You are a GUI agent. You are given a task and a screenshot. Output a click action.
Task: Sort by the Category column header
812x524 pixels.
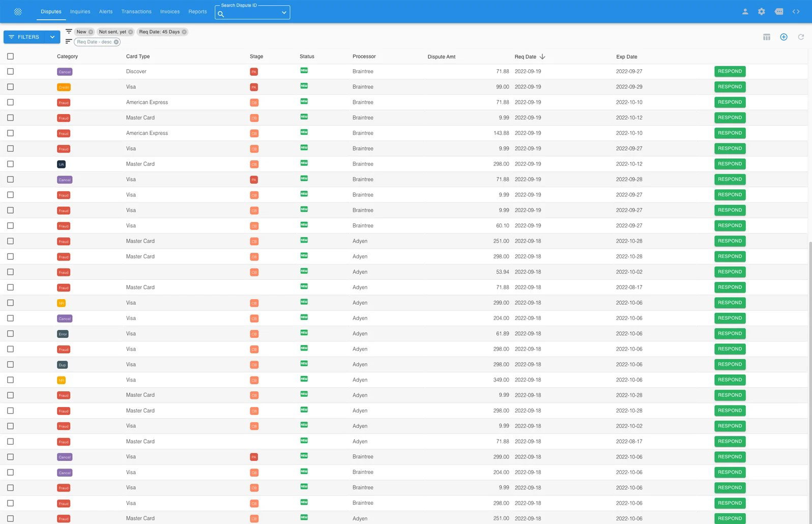point(67,56)
